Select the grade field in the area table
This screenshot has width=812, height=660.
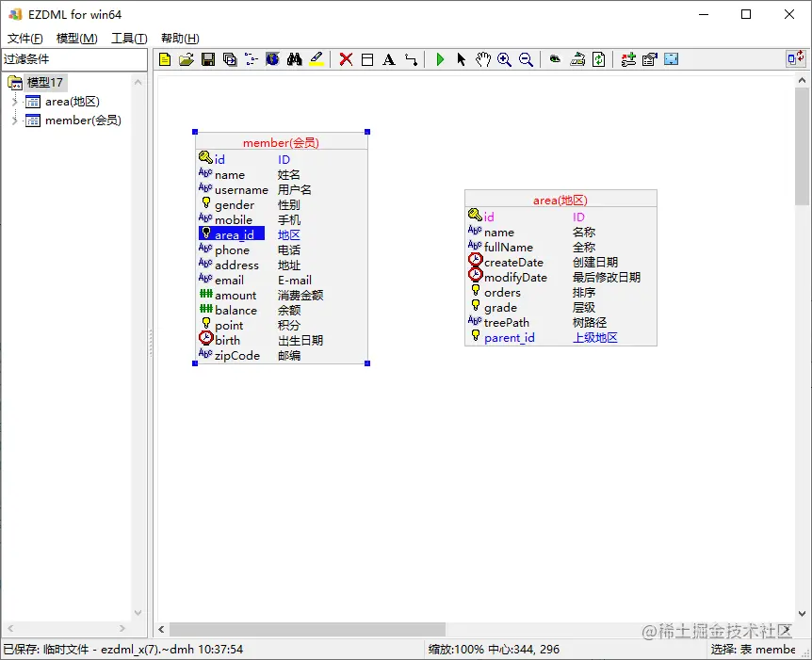point(500,308)
